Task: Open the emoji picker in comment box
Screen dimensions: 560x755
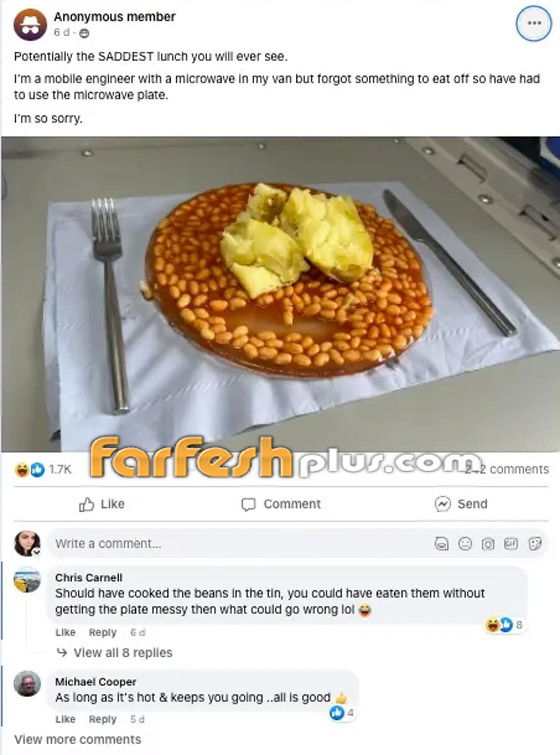Action: 465,544
